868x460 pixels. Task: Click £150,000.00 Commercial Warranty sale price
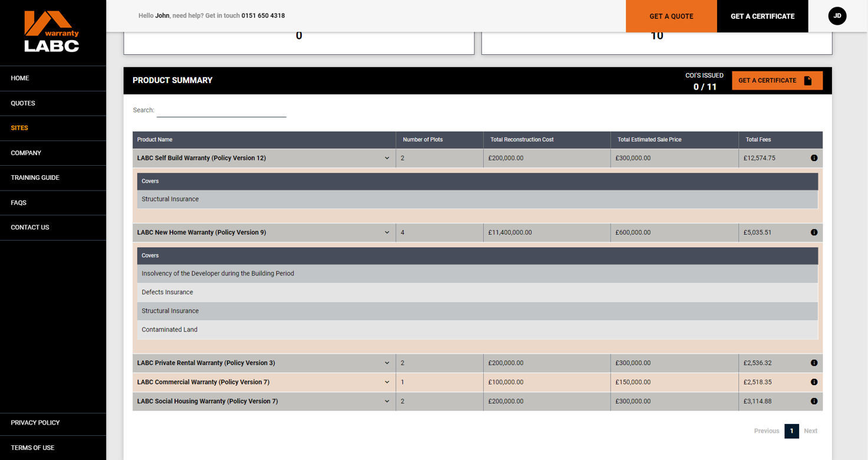tap(675, 382)
